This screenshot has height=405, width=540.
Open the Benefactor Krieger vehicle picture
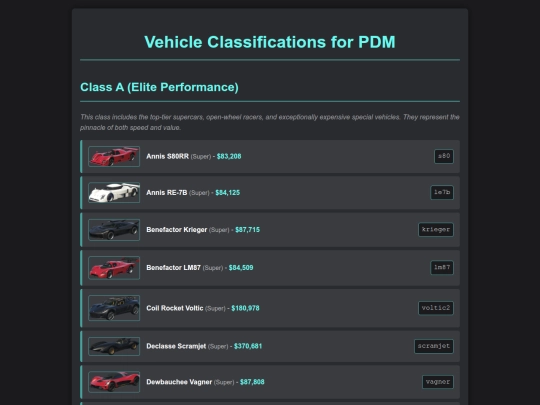coord(114,230)
